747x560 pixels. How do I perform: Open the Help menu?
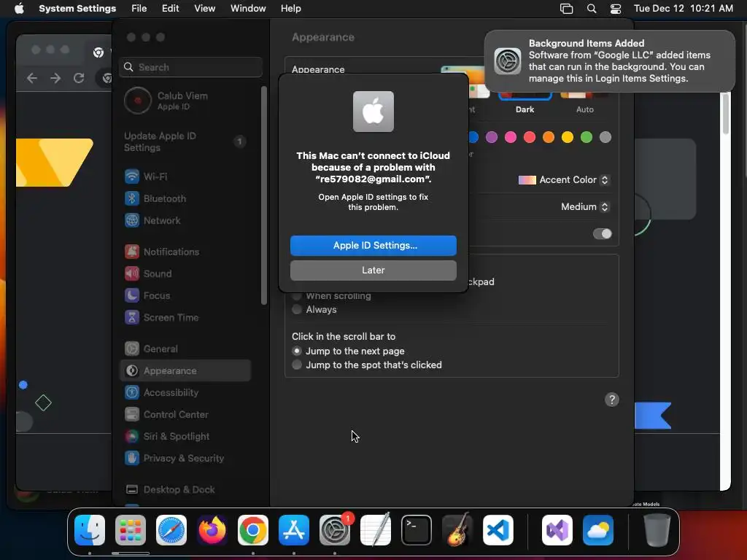290,9
